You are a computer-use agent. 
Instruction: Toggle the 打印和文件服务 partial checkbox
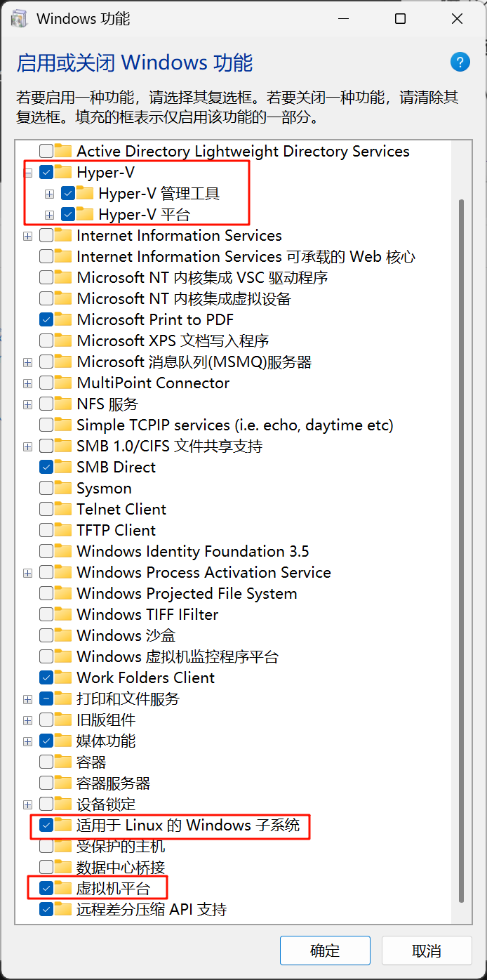coord(46,698)
